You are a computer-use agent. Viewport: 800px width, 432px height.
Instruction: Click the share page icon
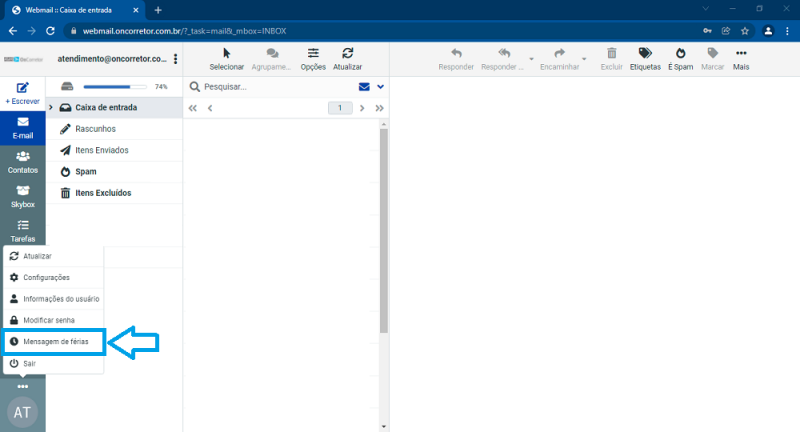point(726,31)
